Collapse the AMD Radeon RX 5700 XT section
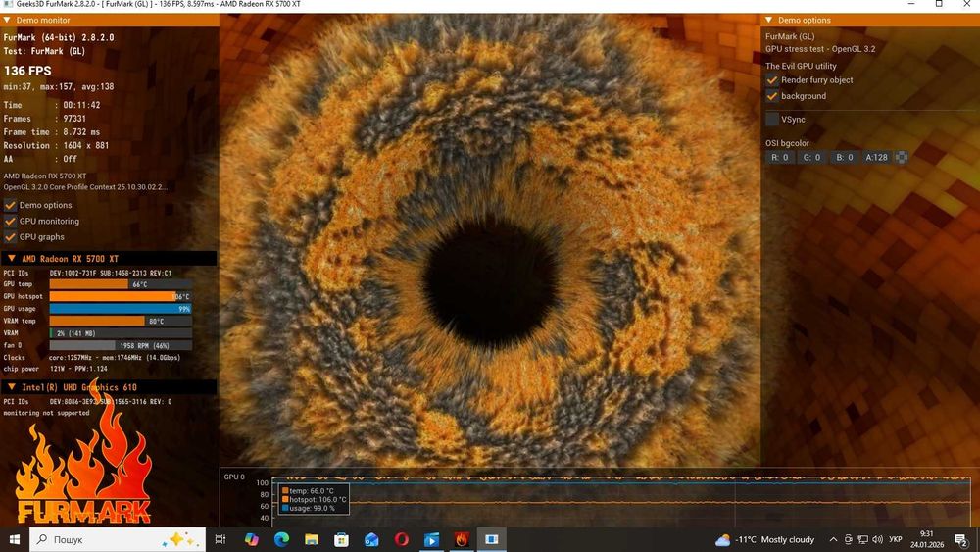980x552 pixels. coord(11,258)
